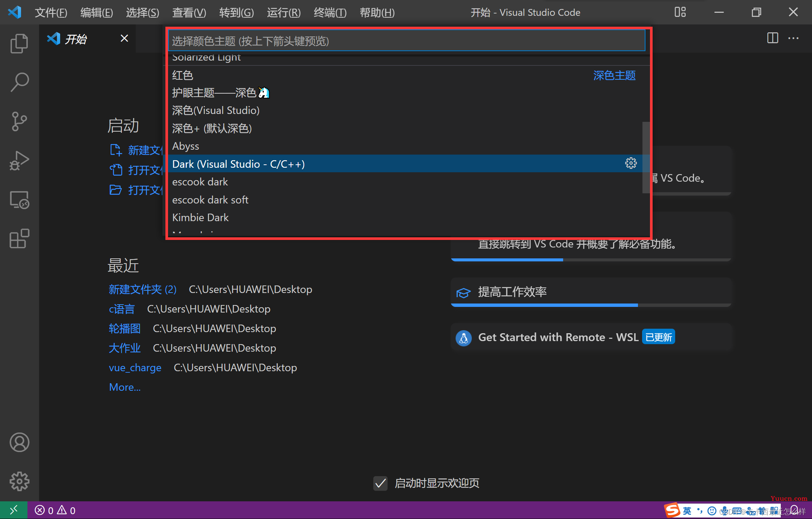
Task: Close the 开始 tab
Action: click(124, 38)
